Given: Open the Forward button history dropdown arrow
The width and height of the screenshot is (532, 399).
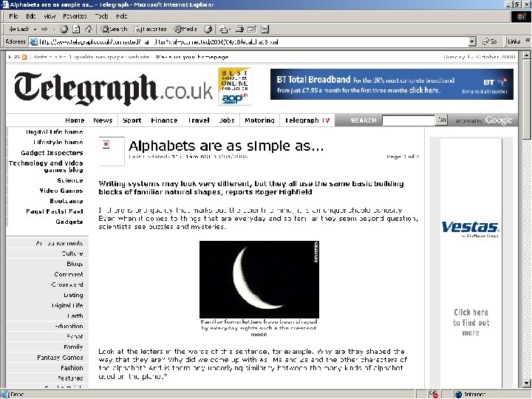Looking at the screenshot, I should (x=54, y=30).
